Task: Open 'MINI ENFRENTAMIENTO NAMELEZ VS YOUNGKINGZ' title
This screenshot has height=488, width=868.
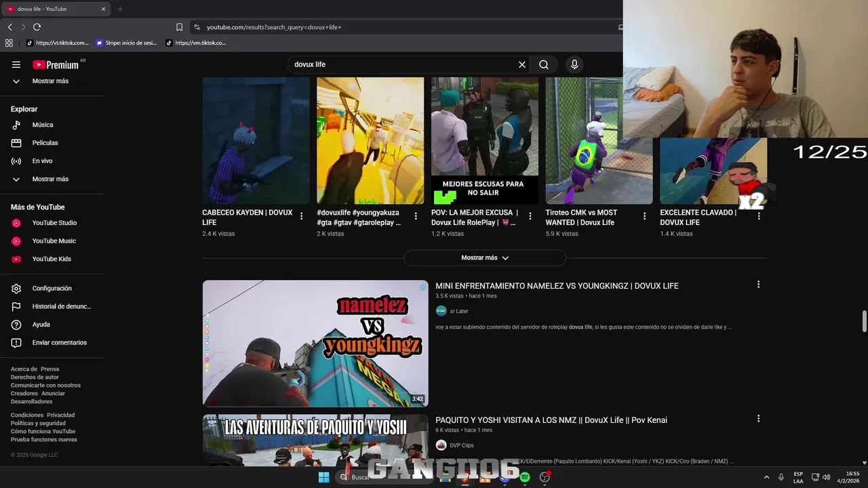Action: coord(557,286)
